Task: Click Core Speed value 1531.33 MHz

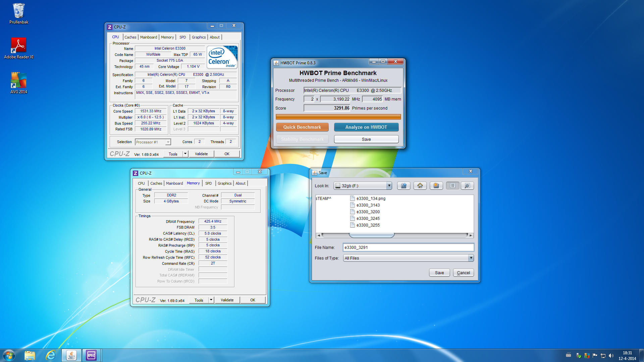Action: [151, 111]
